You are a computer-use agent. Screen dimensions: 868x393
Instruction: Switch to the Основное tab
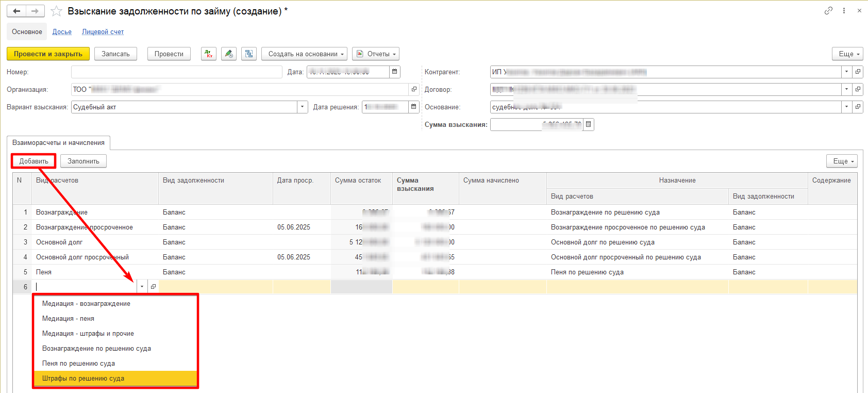coord(27,31)
